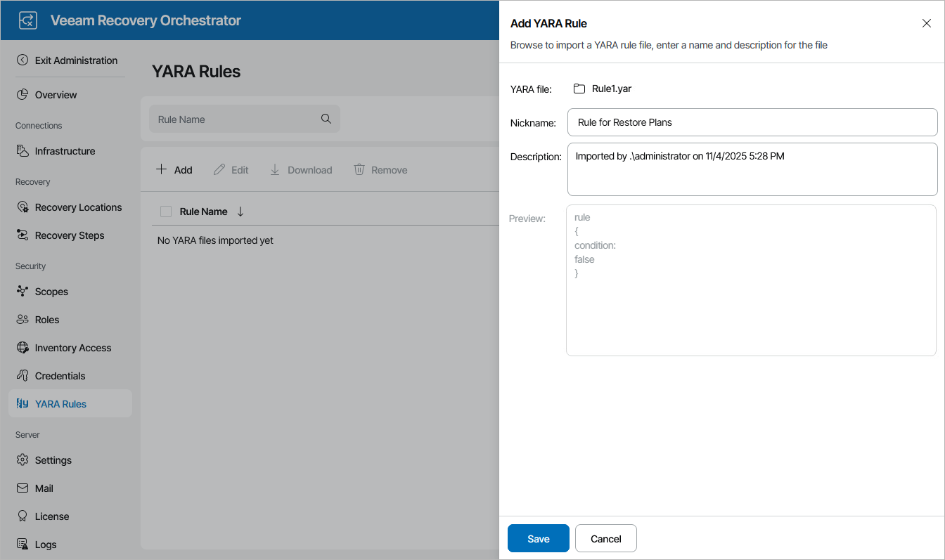Open the Recovery Locations page
945x560 pixels.
78,207
